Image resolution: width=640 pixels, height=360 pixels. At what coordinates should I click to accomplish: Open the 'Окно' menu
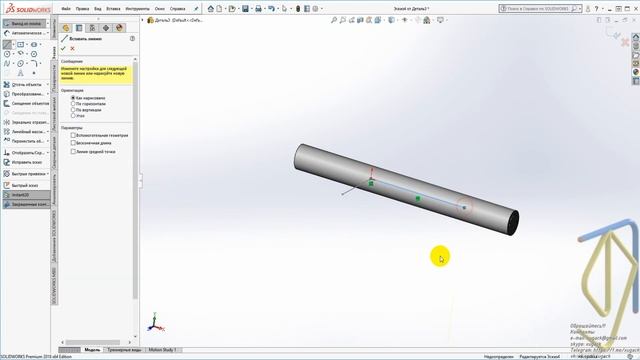click(x=160, y=9)
